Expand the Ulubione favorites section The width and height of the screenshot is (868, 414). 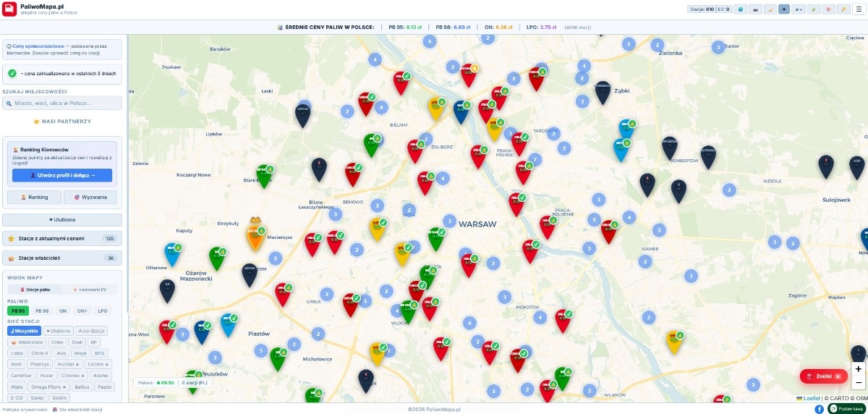(62, 219)
